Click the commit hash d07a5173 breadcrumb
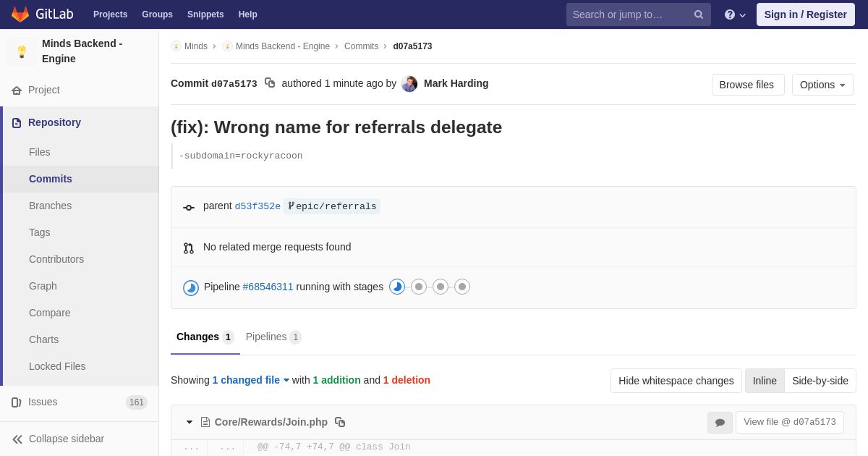The image size is (868, 456). 412,46
